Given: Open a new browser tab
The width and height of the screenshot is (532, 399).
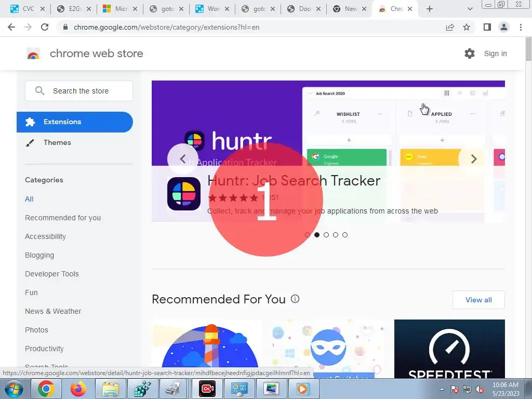Looking at the screenshot, I should tap(430, 9).
